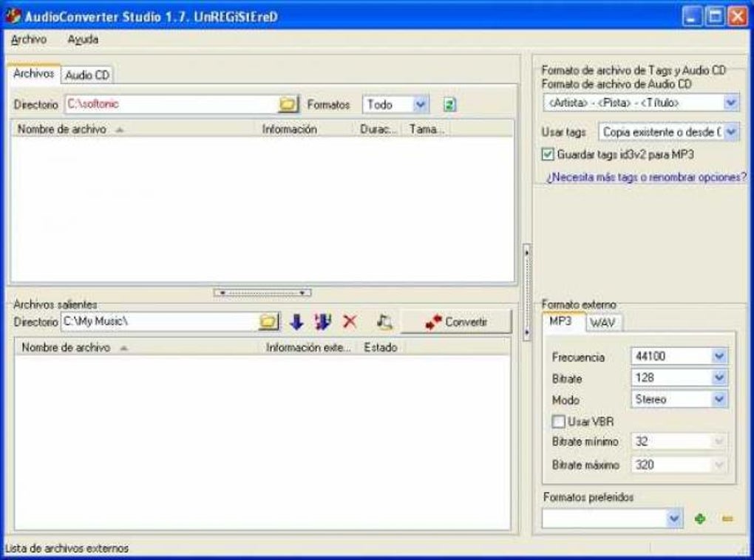Open the Audio CD filename format dropdown
The height and width of the screenshot is (560, 754).
tap(730, 100)
